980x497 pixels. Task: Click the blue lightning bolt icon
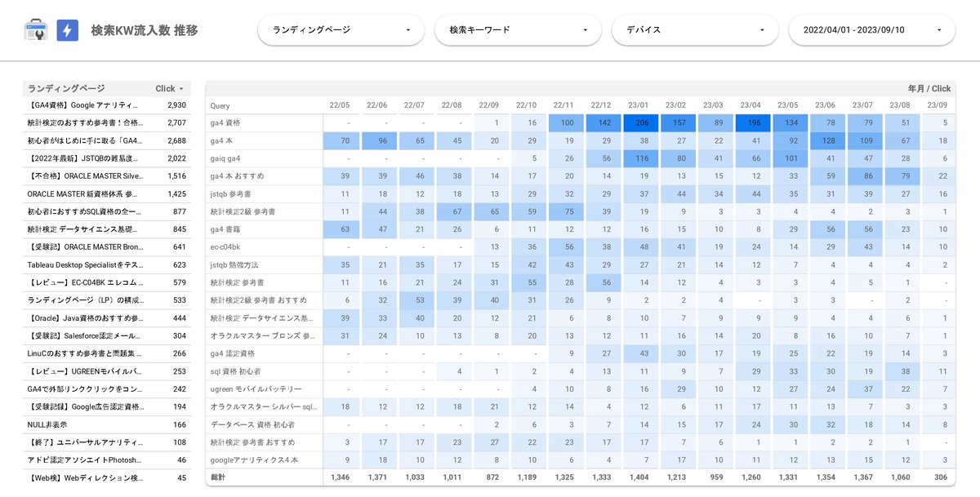tap(68, 31)
